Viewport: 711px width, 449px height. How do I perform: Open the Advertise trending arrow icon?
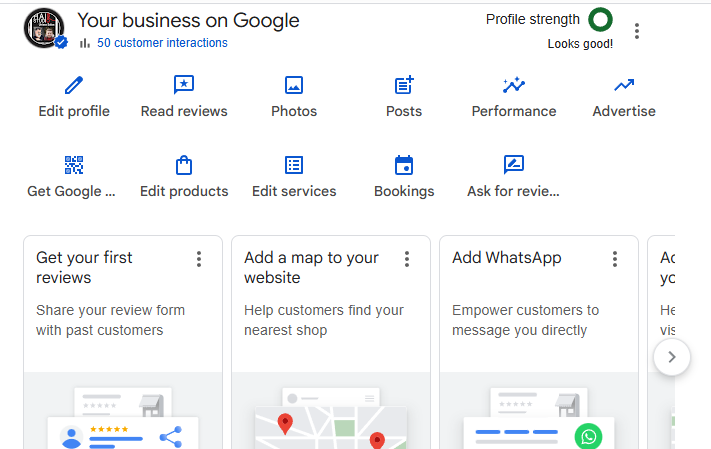click(624, 85)
